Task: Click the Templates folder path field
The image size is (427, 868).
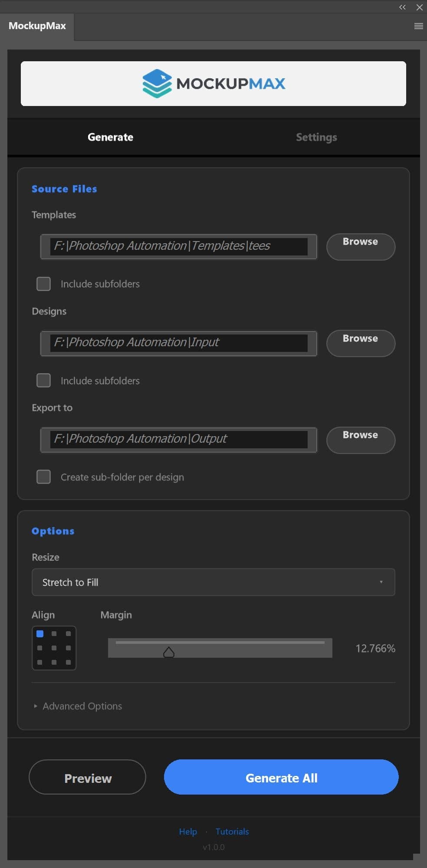Action: click(178, 246)
